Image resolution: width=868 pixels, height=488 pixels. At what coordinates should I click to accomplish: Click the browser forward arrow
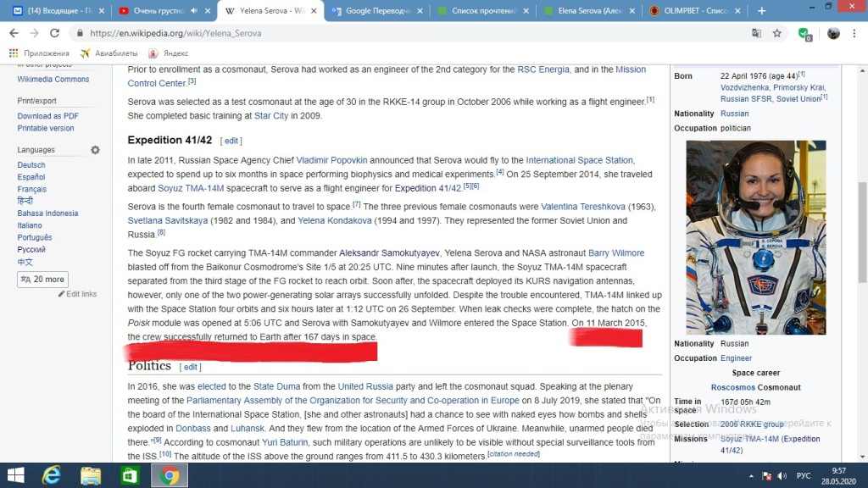[34, 33]
